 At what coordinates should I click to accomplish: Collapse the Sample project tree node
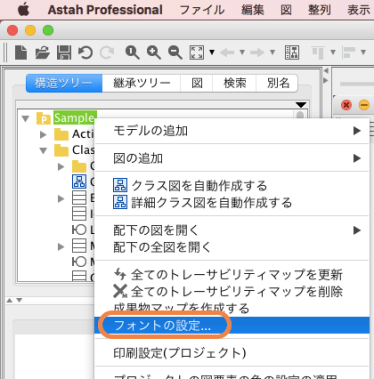[26, 118]
